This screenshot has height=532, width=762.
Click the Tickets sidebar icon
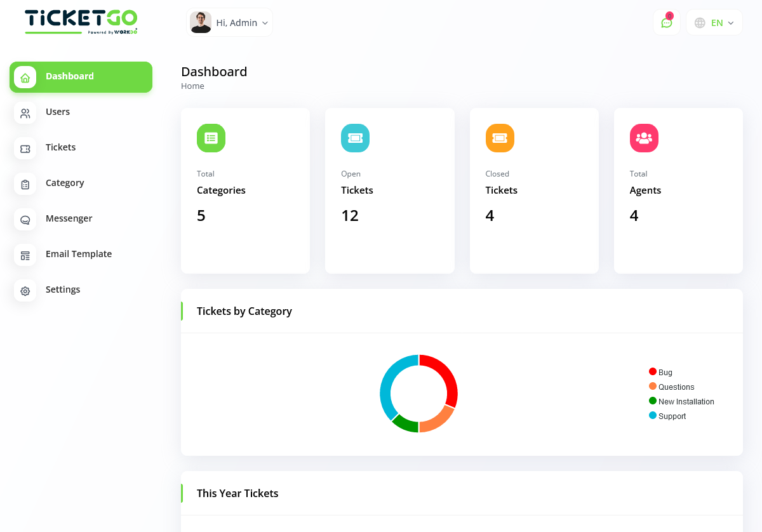point(25,149)
